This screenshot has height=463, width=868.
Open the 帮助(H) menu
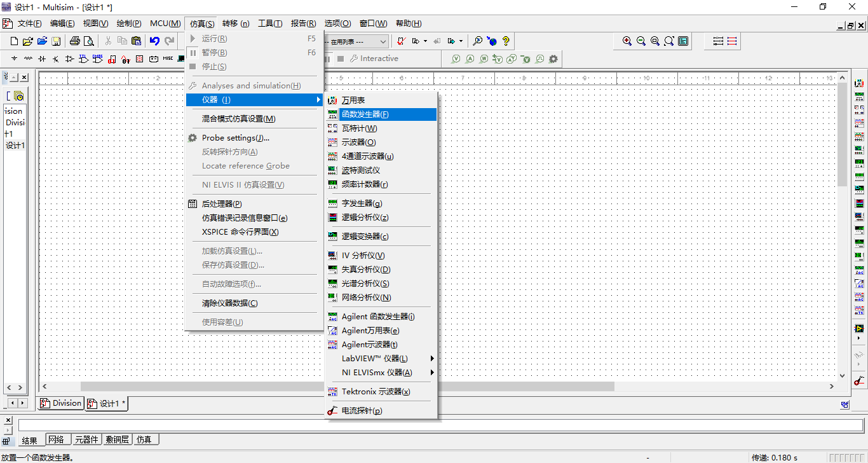point(409,24)
